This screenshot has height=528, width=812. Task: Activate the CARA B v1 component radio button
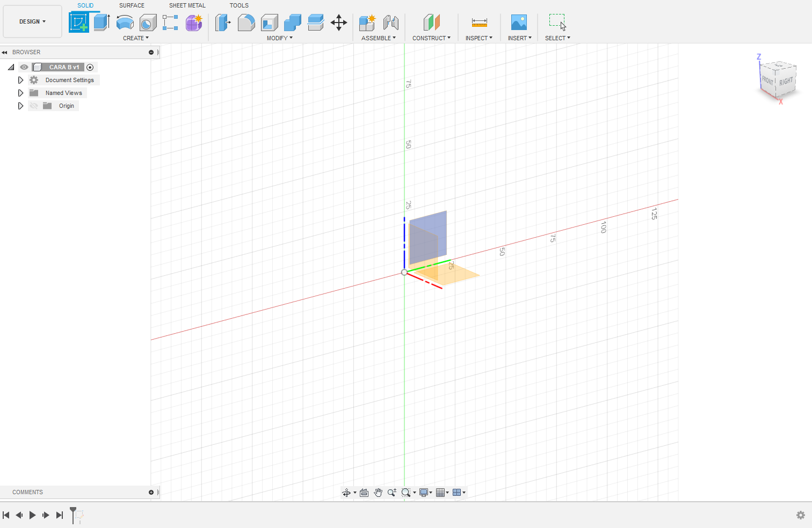(x=90, y=67)
